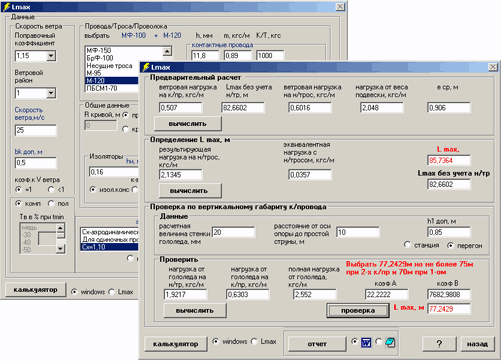
Task: Choose the notepad report format icon
Action: (390, 342)
